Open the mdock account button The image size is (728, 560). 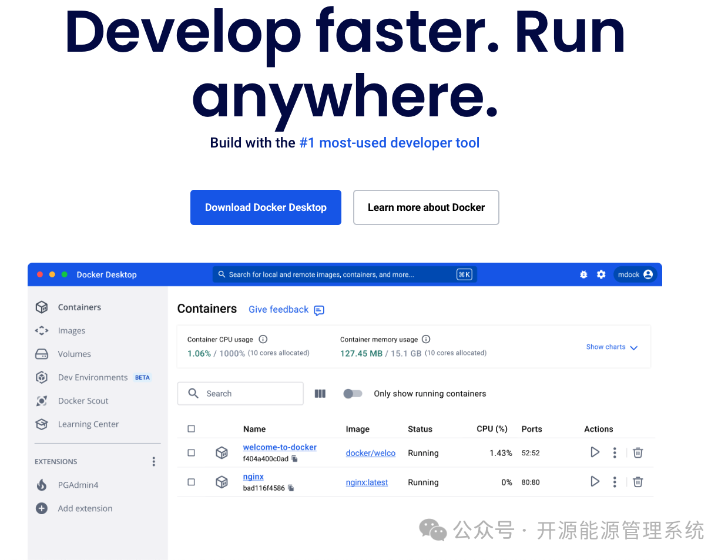click(x=635, y=274)
